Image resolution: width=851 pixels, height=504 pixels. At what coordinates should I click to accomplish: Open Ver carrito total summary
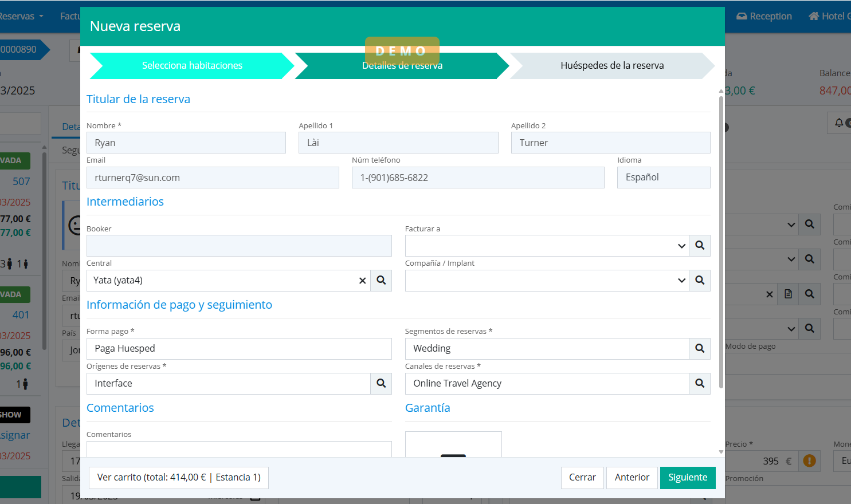click(179, 478)
